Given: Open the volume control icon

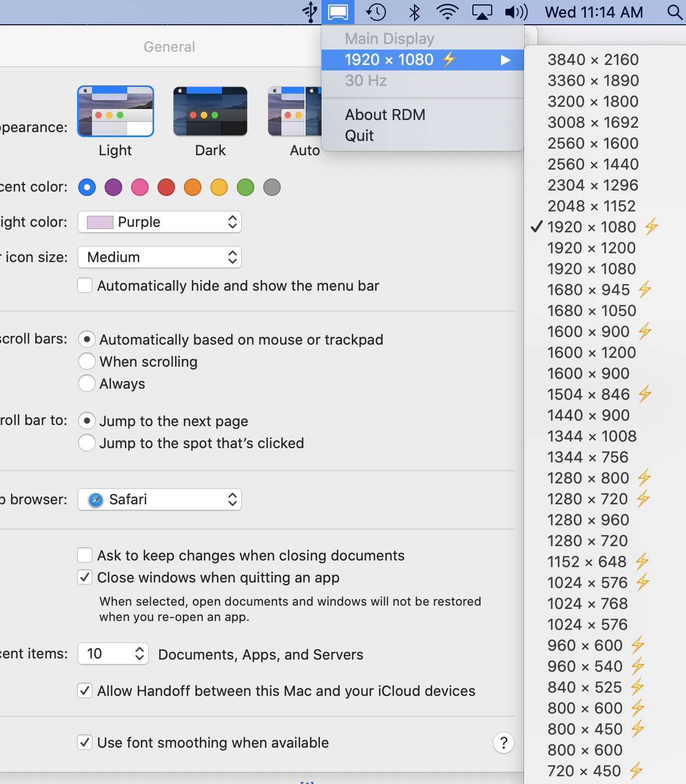Looking at the screenshot, I should coord(516,12).
